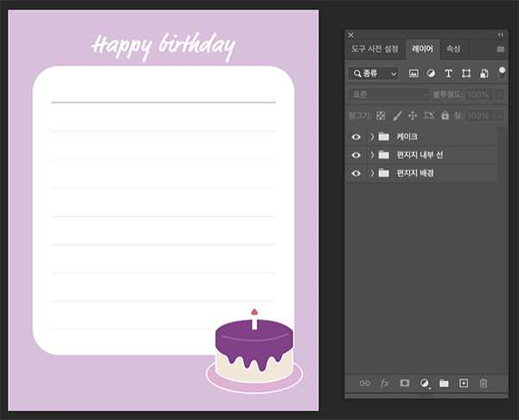
Task: Click the 불투명도 100% value field
Action: coord(479,95)
